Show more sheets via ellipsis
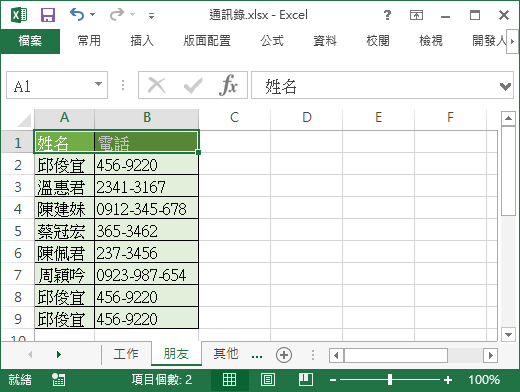Screen dimensions: 520x392 tap(257, 356)
